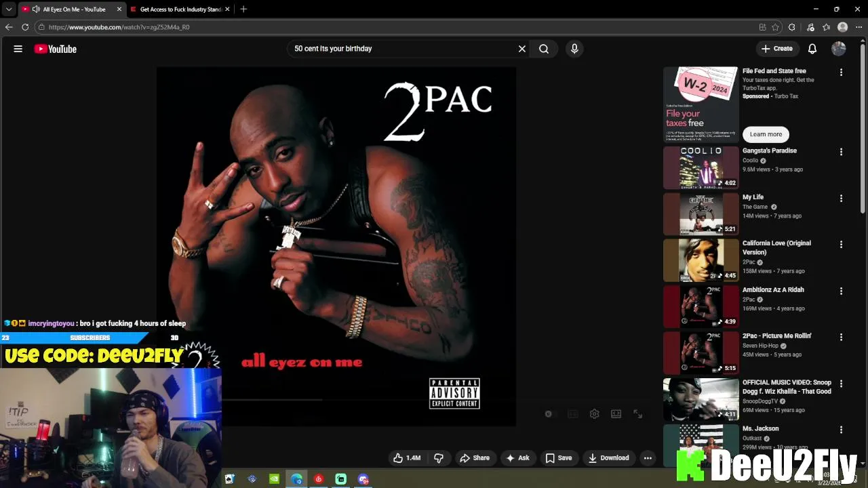The width and height of the screenshot is (868, 488).
Task: Open the browser Settings and more menu
Action: (859, 27)
